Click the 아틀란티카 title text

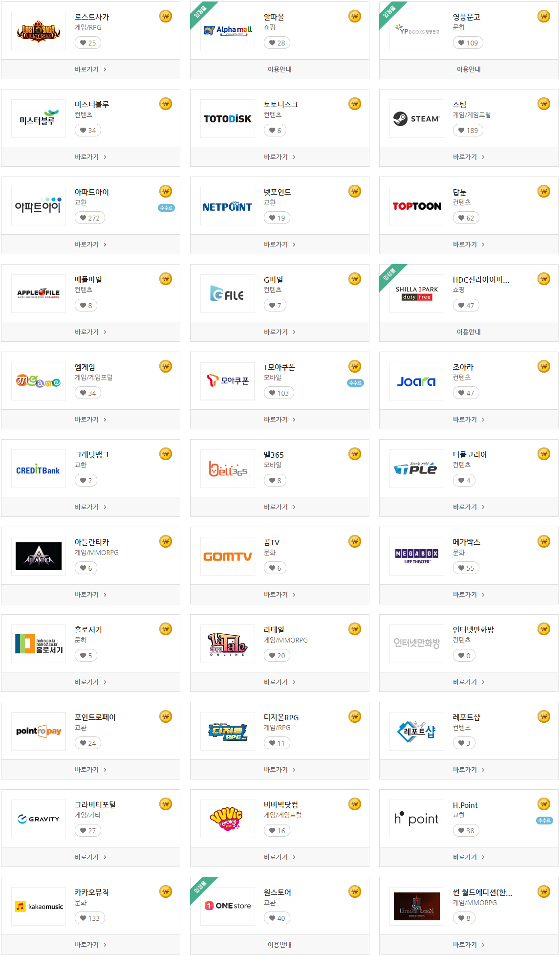pyautogui.click(x=92, y=542)
